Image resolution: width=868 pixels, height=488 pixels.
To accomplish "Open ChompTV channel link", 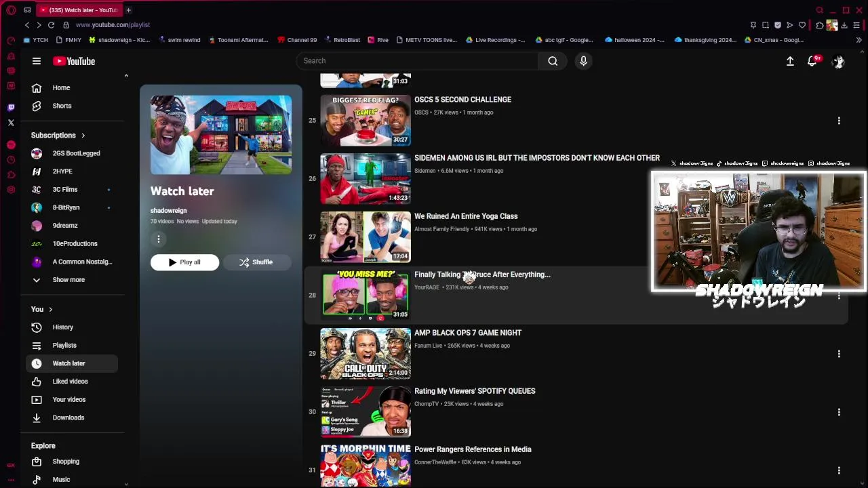I will (427, 404).
